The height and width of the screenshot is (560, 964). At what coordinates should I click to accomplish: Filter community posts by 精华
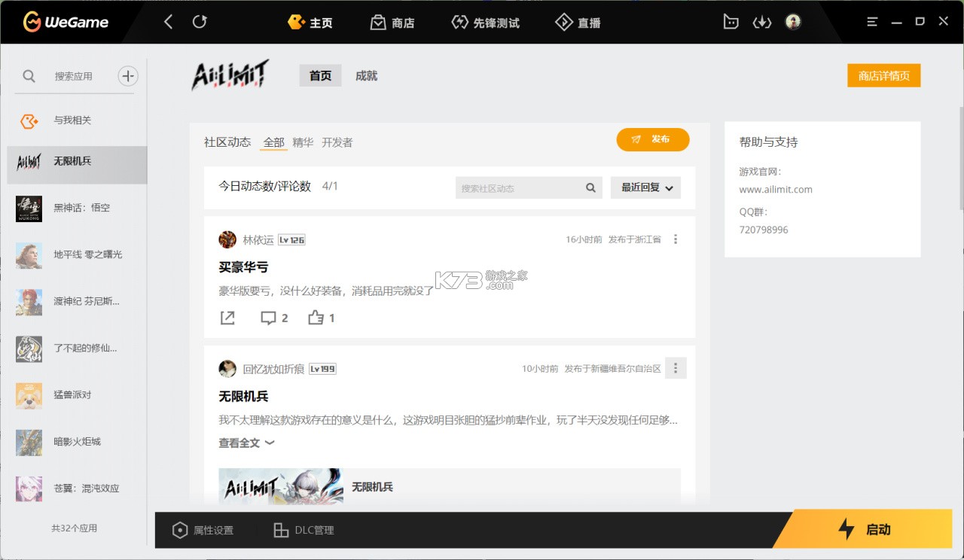[x=303, y=142]
